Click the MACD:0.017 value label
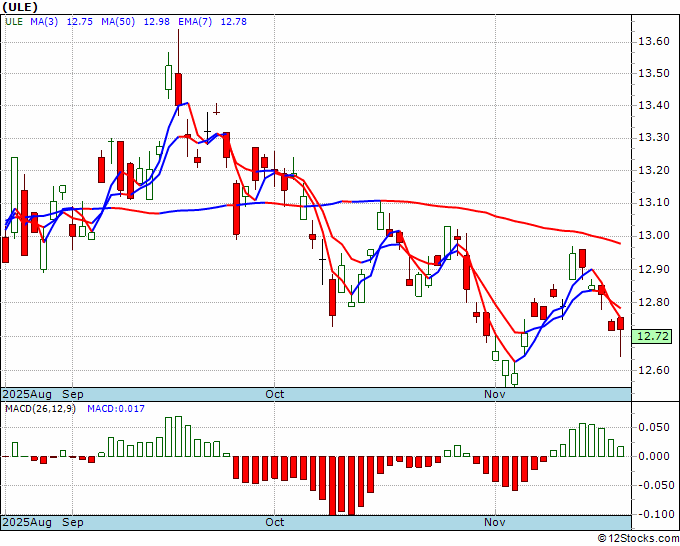Image resolution: width=680 pixels, height=546 pixels. pos(116,409)
